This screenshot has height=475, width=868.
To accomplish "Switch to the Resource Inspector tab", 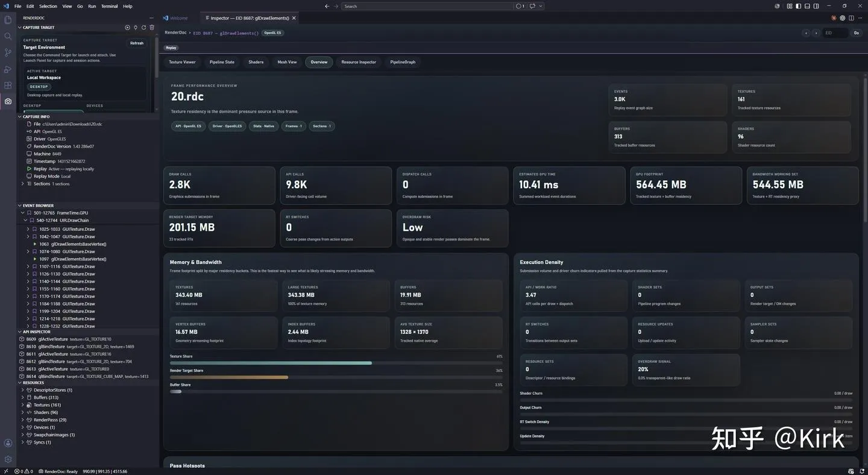I will pyautogui.click(x=359, y=62).
